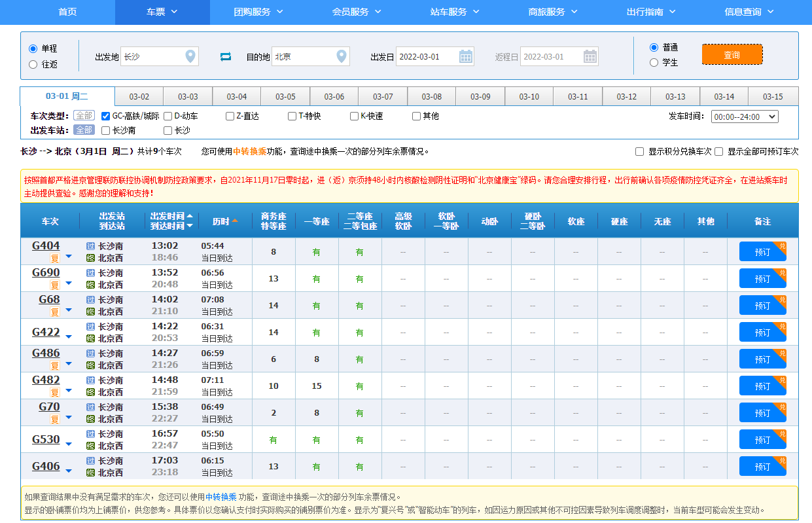The image size is (812, 523).
Task: Click the location pin icon beside 北京
Action: 341,56
